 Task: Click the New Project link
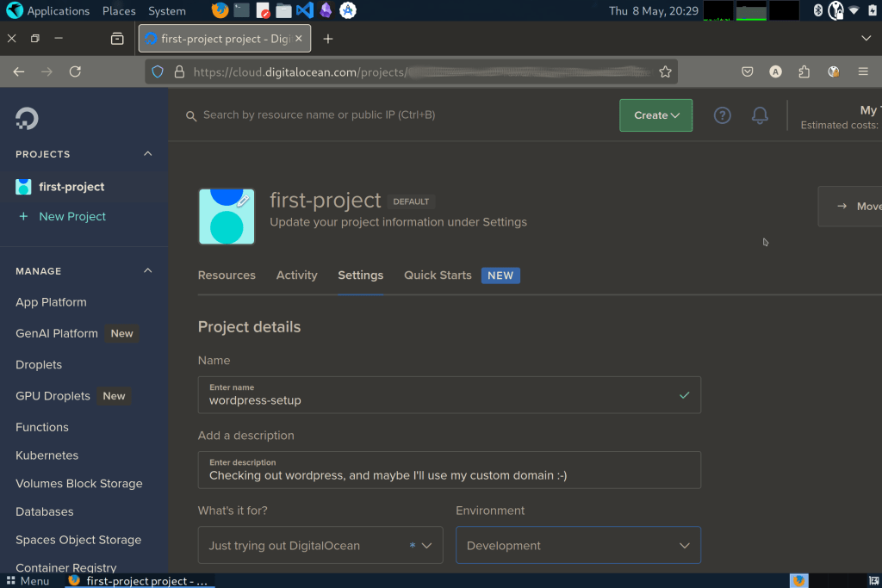72,216
